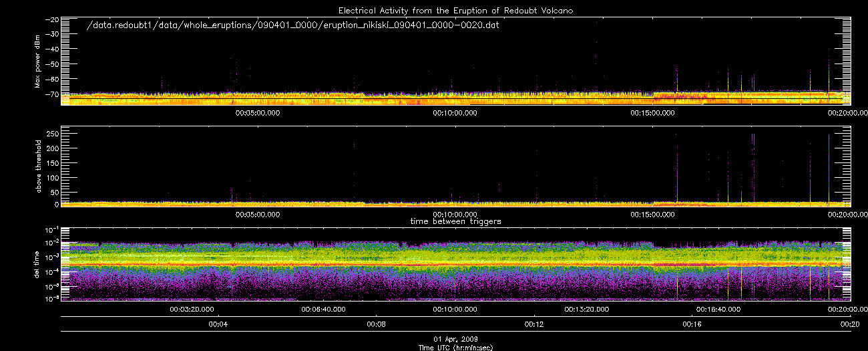This screenshot has height=351, width=868.
Task: Click the '01 Apr, 2009' date label
Action: coord(455,340)
